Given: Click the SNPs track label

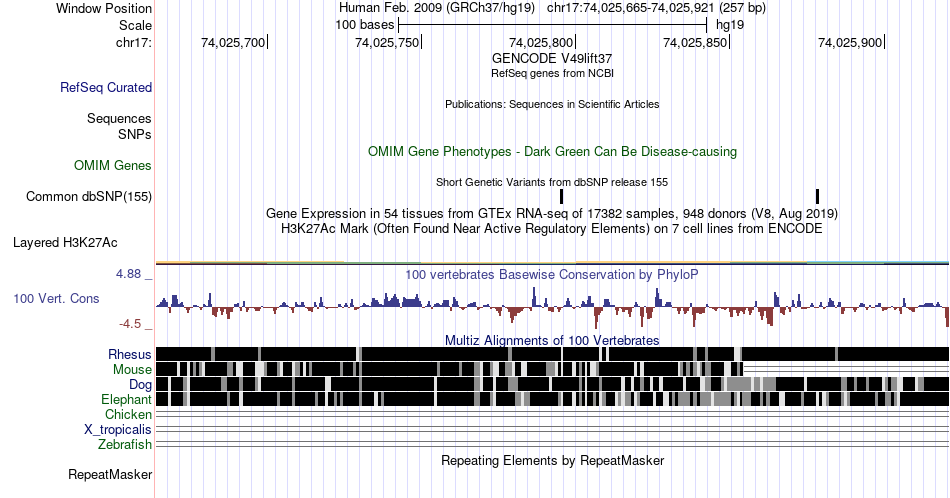Looking at the screenshot, I should coord(135,134).
